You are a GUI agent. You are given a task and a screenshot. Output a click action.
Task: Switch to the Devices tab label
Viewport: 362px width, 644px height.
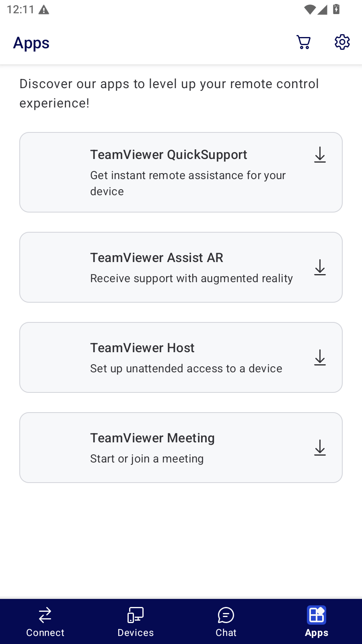click(x=136, y=633)
